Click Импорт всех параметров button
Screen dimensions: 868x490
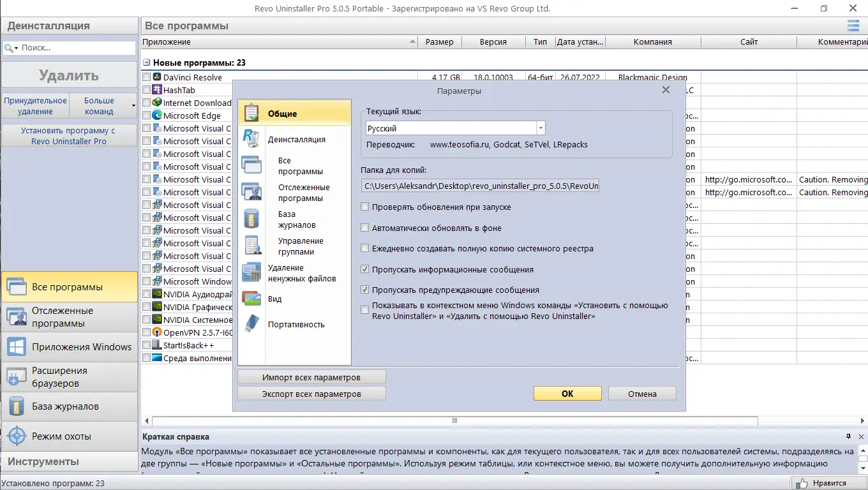311,377
